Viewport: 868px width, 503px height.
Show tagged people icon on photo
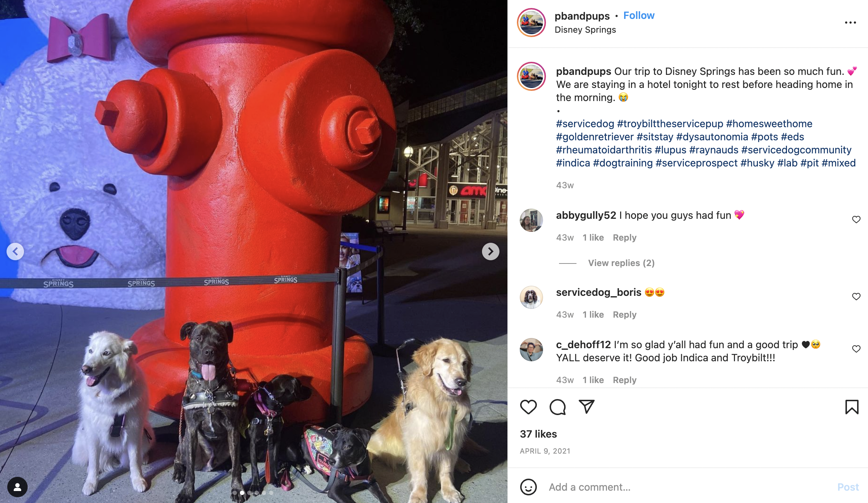pos(17,487)
